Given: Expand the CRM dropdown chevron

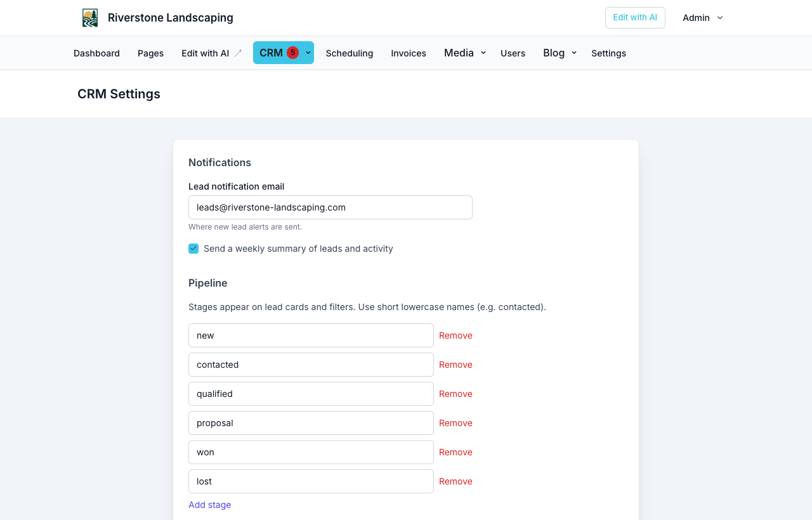Looking at the screenshot, I should 308,53.
